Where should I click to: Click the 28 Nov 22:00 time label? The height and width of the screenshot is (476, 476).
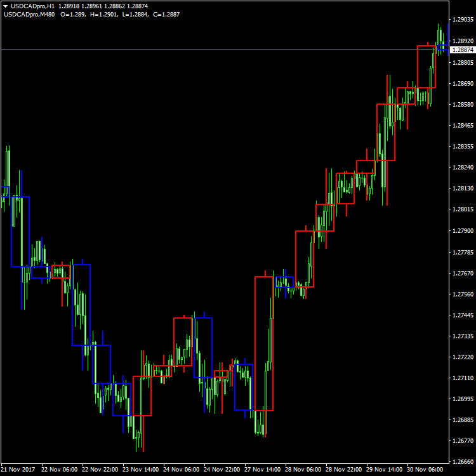[x=344, y=469]
